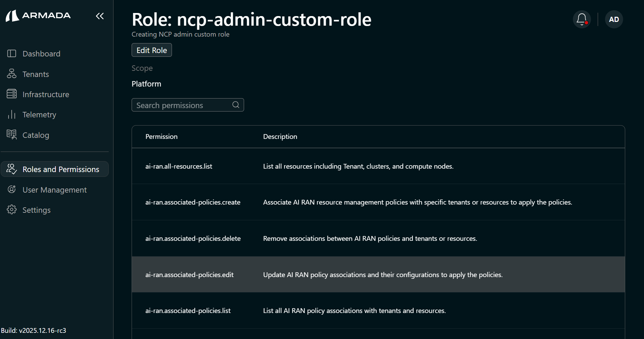
Task: Run search with the magnifier icon
Action: tap(236, 105)
